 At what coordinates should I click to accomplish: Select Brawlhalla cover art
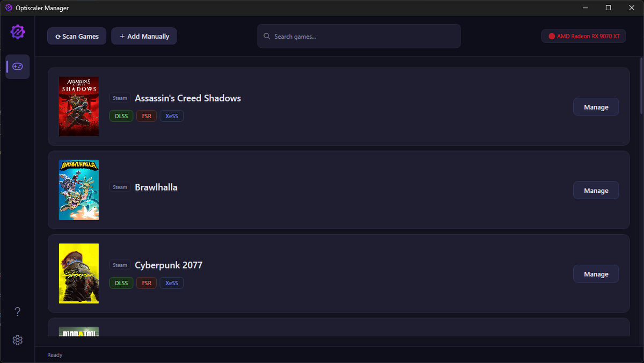coord(79,190)
